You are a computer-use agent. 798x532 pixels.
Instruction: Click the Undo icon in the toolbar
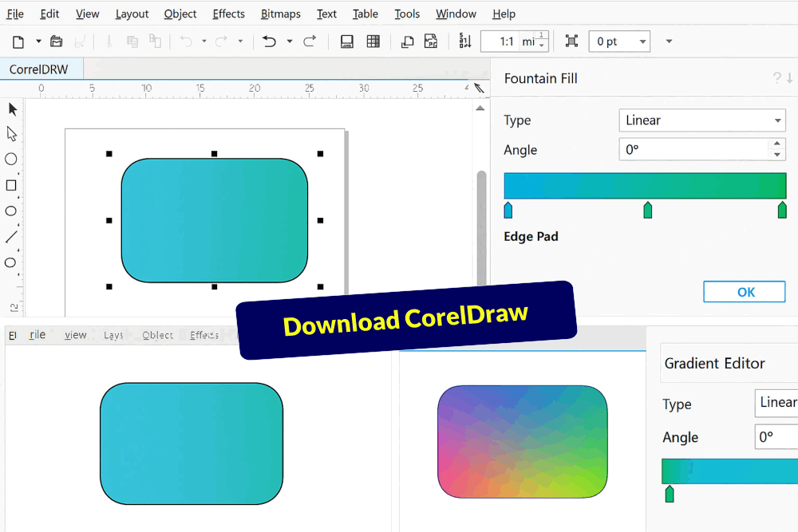[270, 41]
